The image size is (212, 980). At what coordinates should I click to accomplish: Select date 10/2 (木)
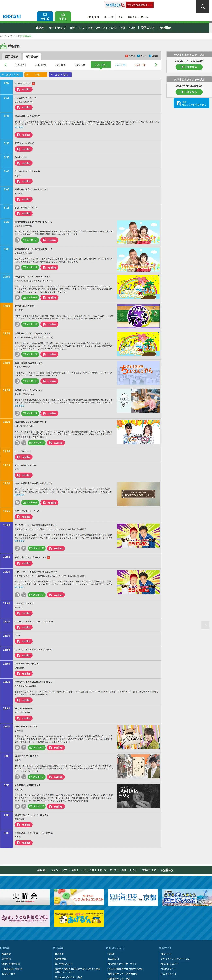pyautogui.click(x=81, y=65)
